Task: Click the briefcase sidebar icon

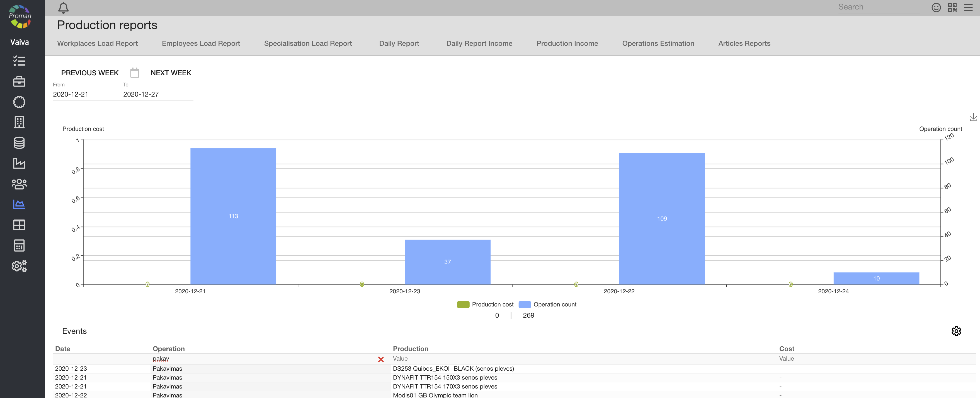Action: click(19, 81)
